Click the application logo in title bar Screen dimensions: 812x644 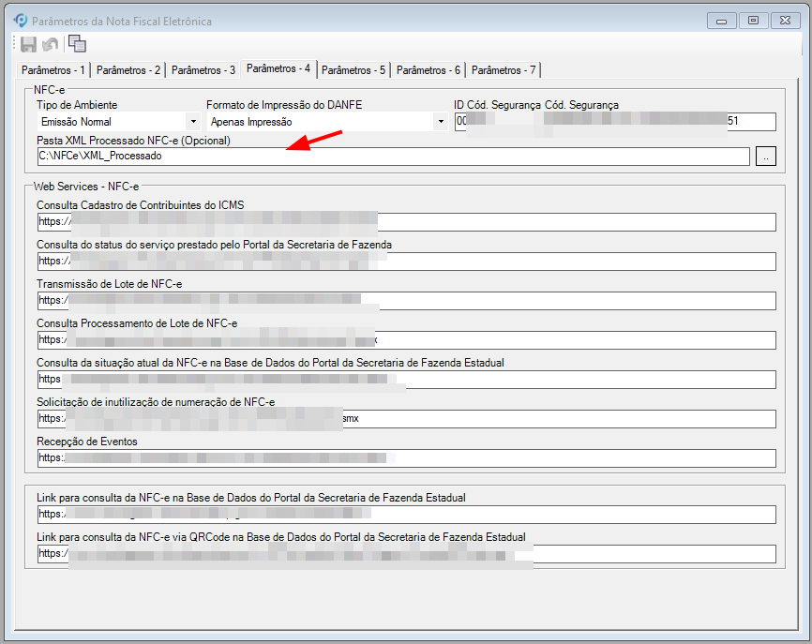coord(20,21)
